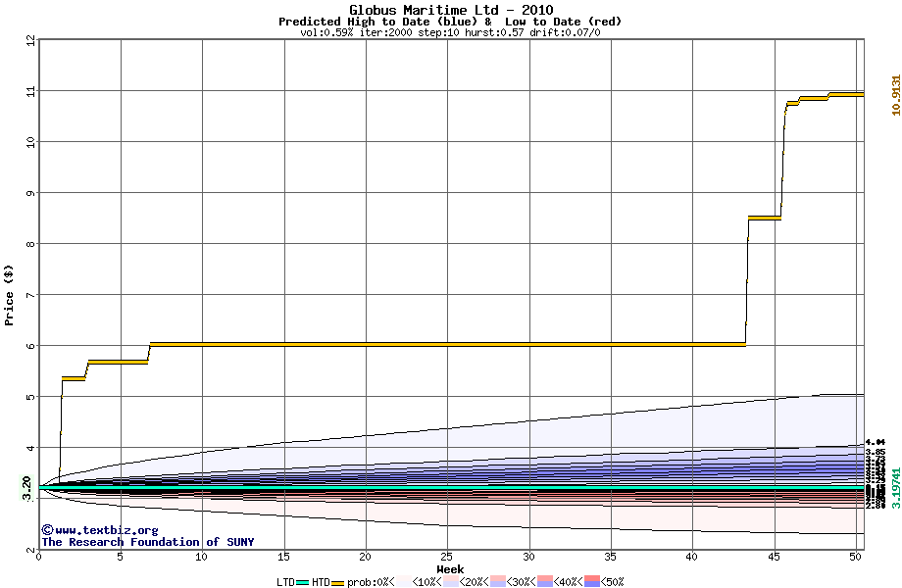The image size is (902, 588).
Task: Click the 'Price ($)' axis label
Action: (9, 295)
